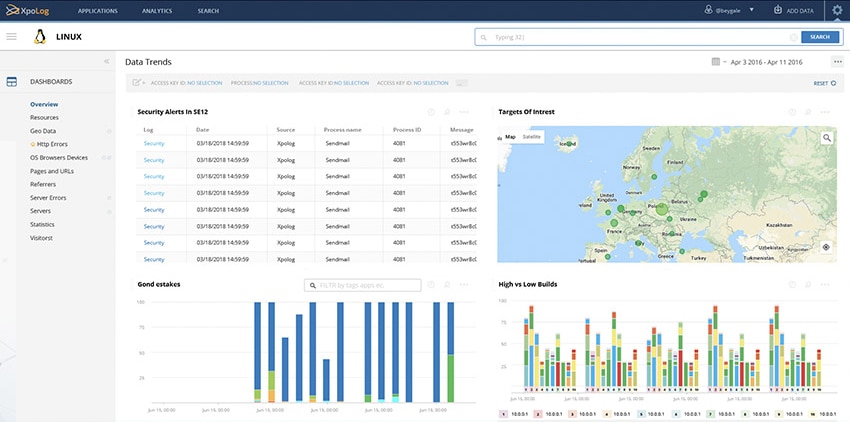Viewport: 850px width, 422px height.
Task: Click Targets Of Intrest clock icon
Action: tap(792, 112)
